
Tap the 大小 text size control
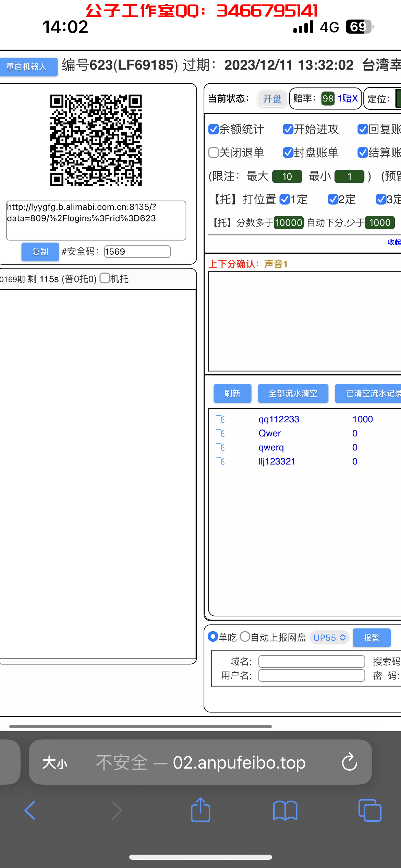(55, 763)
